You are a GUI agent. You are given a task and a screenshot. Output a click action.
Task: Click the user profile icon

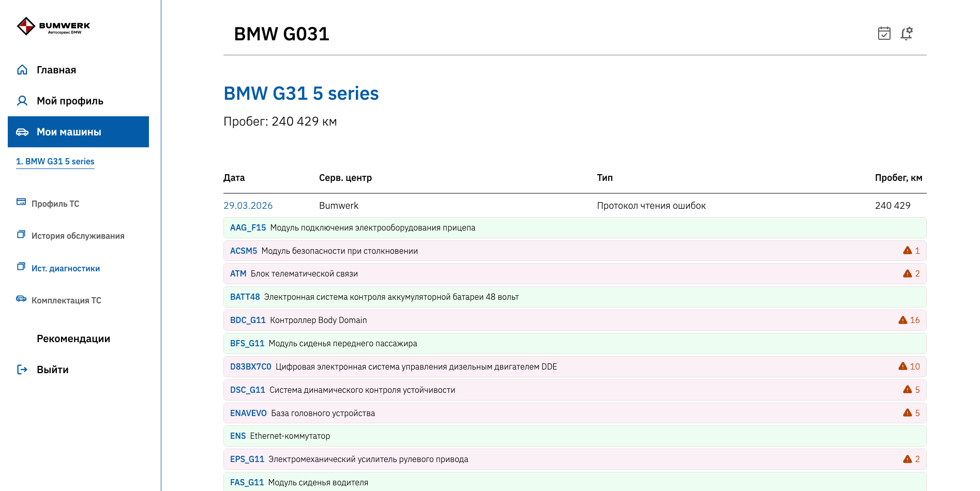(22, 101)
